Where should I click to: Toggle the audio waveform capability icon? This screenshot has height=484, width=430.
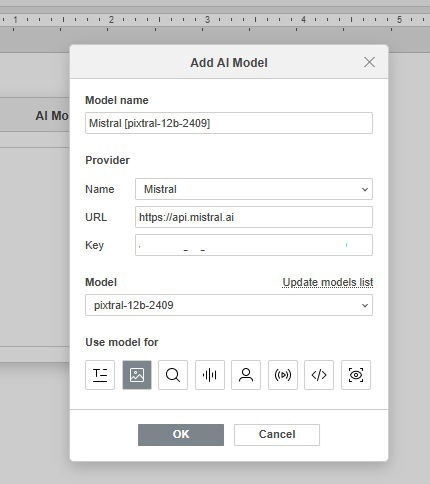[x=210, y=375]
